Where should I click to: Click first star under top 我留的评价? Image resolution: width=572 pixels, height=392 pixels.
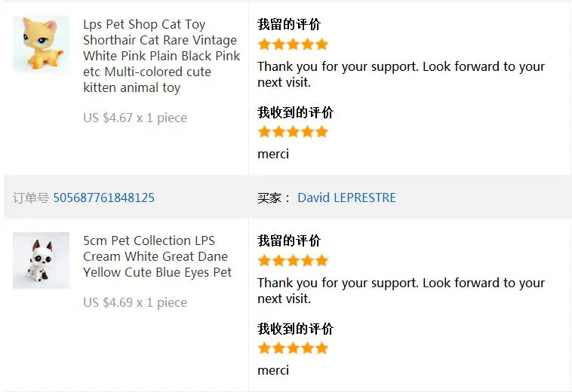click(264, 44)
